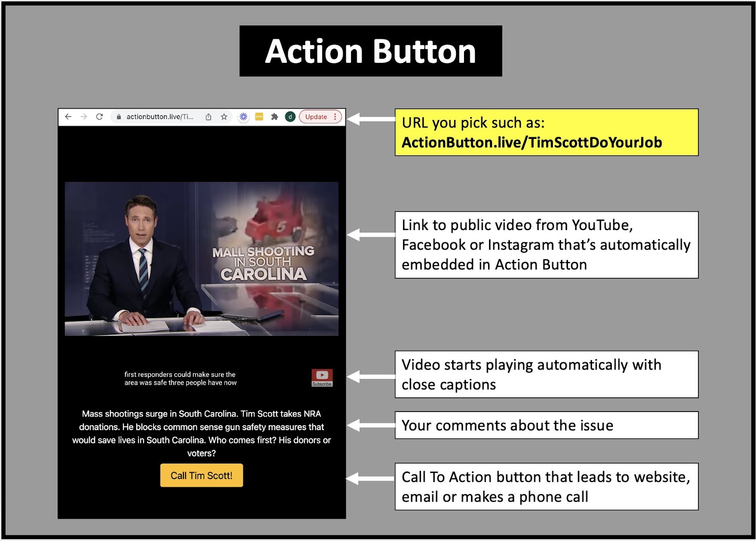The height and width of the screenshot is (541, 756).
Task: Open the Extensions puzzle piece menu
Action: tap(275, 117)
